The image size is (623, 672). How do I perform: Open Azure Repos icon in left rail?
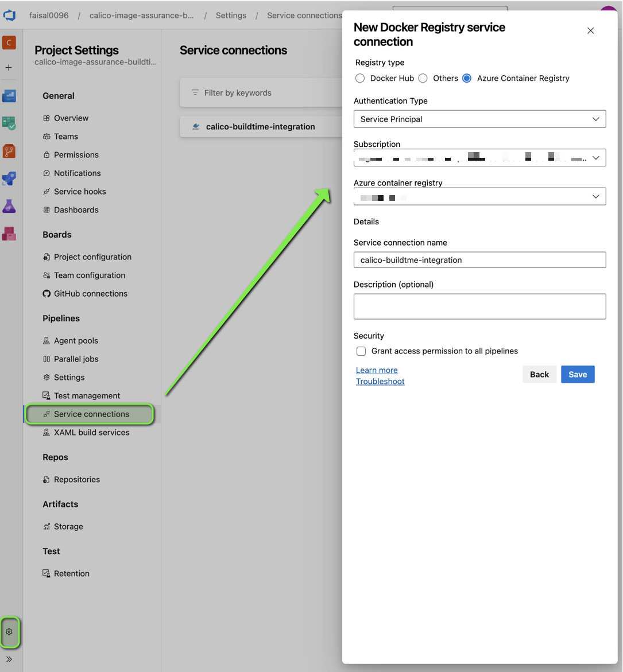tap(9, 151)
